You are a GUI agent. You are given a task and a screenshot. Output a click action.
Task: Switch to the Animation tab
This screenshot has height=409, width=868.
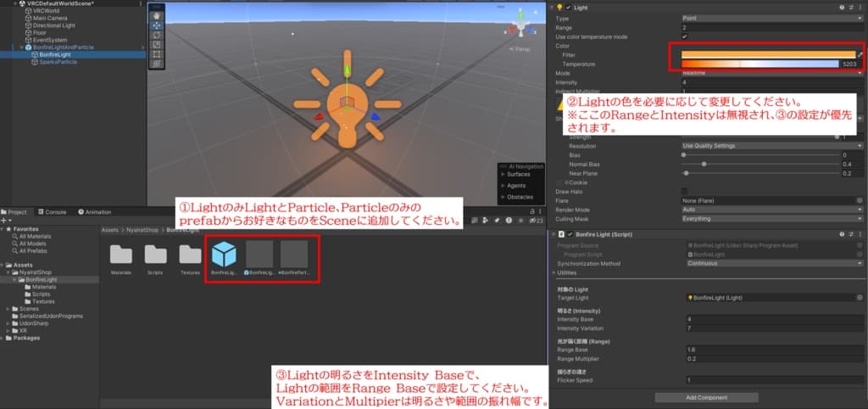coord(96,212)
